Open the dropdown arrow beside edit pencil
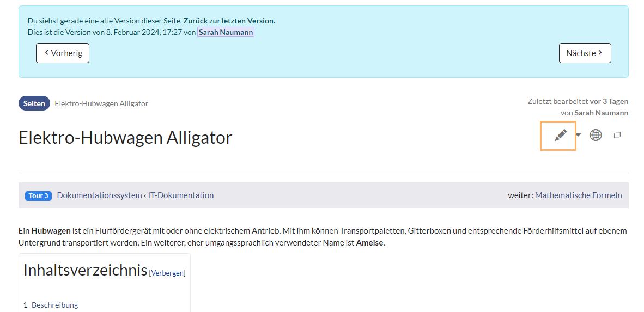644x312 pixels. point(579,135)
